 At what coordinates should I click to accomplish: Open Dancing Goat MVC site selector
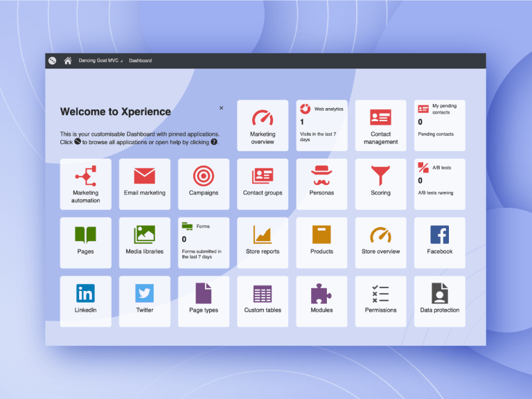[100, 61]
